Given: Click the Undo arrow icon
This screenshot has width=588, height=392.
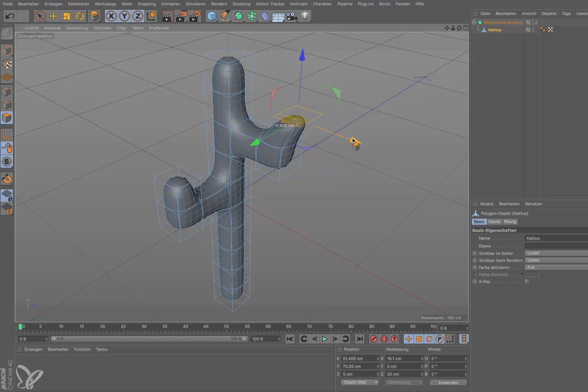Looking at the screenshot, I should pyautogui.click(x=9, y=16).
